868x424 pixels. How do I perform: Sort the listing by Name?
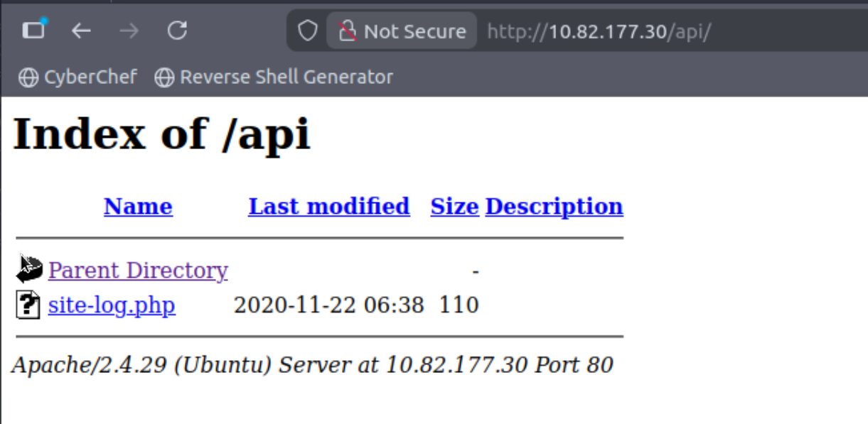[138, 207]
